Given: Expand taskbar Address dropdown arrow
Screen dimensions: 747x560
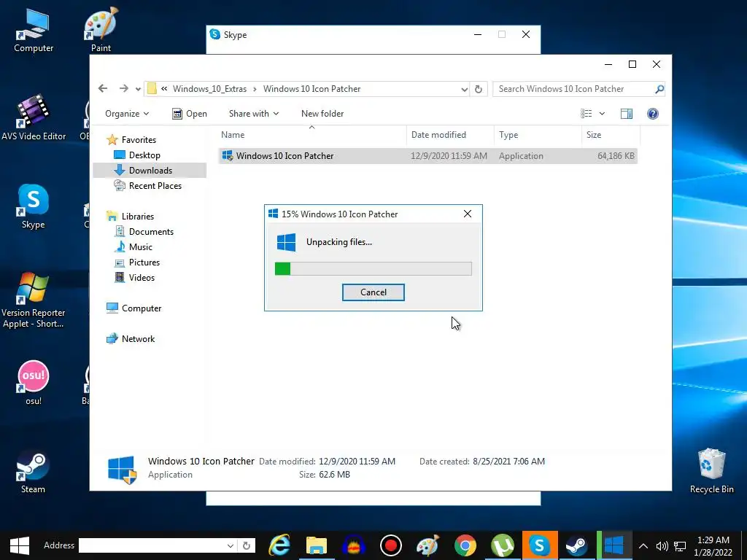Looking at the screenshot, I should tap(230, 545).
